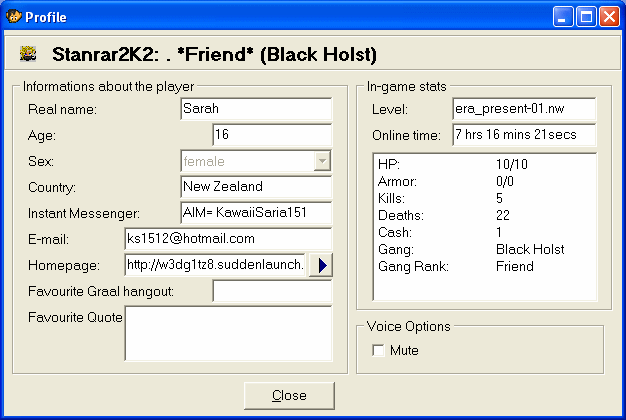Click the Homepage URL text field

pos(215,265)
